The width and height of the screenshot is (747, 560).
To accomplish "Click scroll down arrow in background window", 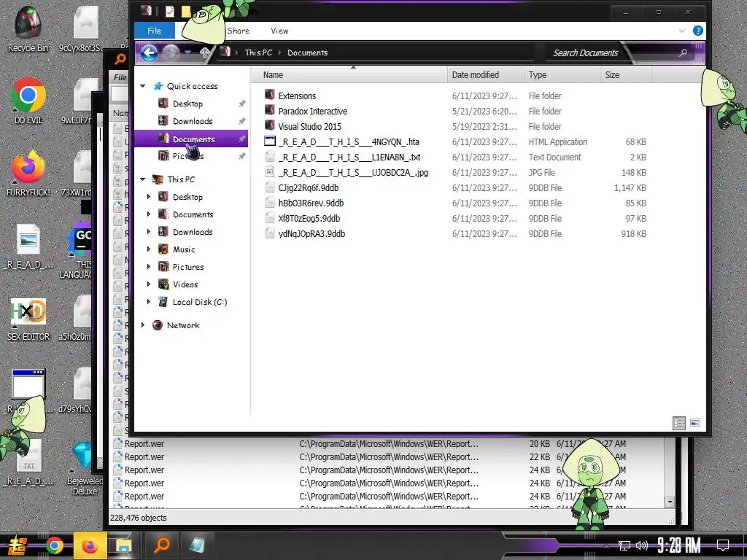I will [670, 502].
